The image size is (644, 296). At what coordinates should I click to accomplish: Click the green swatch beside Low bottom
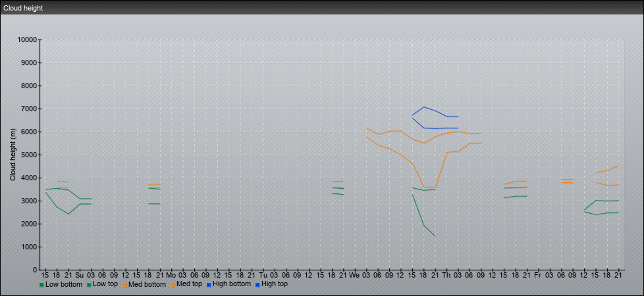(x=41, y=284)
